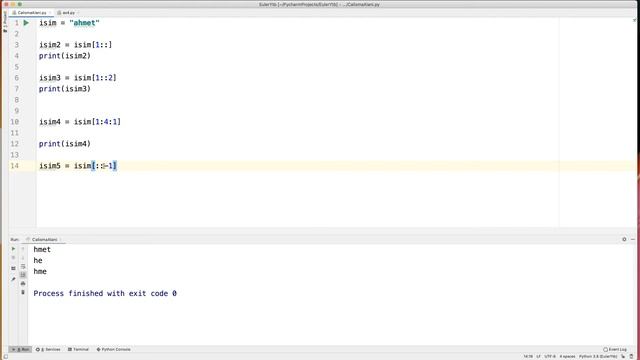Open the Project tool window from left stripe
Viewport: 640px width, 360px height.
[5, 22]
